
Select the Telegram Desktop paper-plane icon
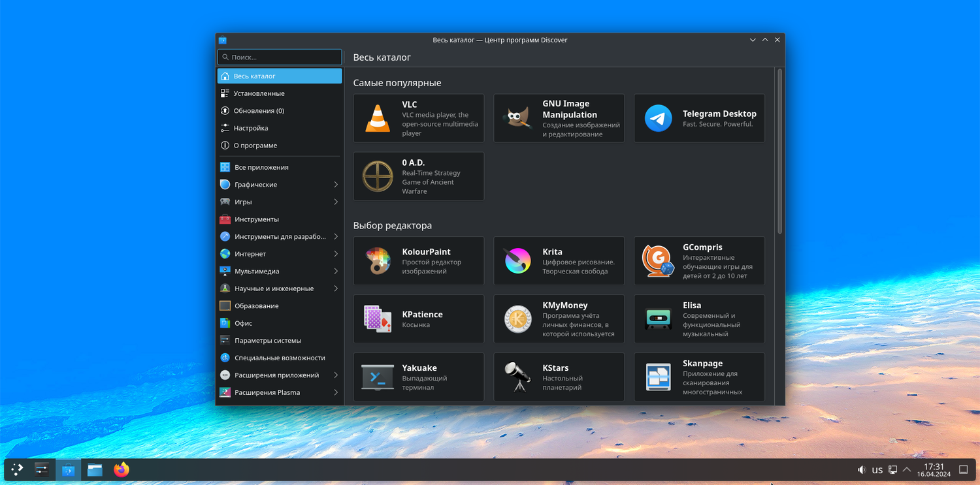pyautogui.click(x=658, y=118)
